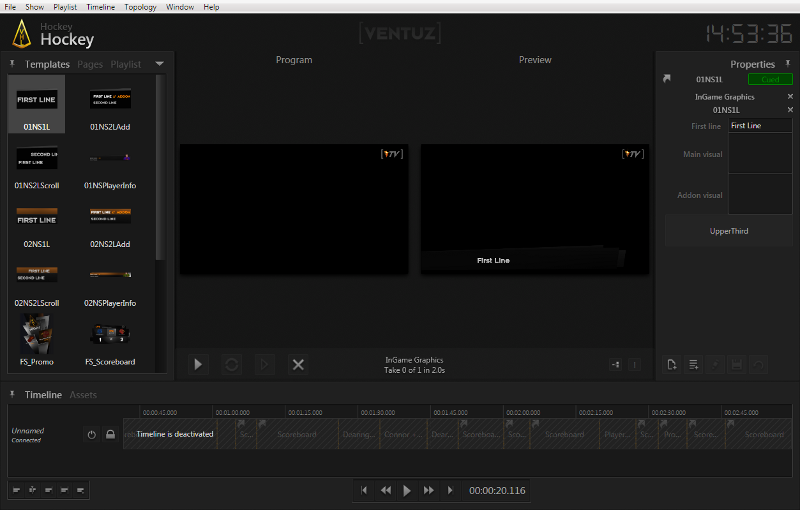Viewport: 800px width, 510px height.
Task: Open the Playlist menu
Action: (x=63, y=7)
